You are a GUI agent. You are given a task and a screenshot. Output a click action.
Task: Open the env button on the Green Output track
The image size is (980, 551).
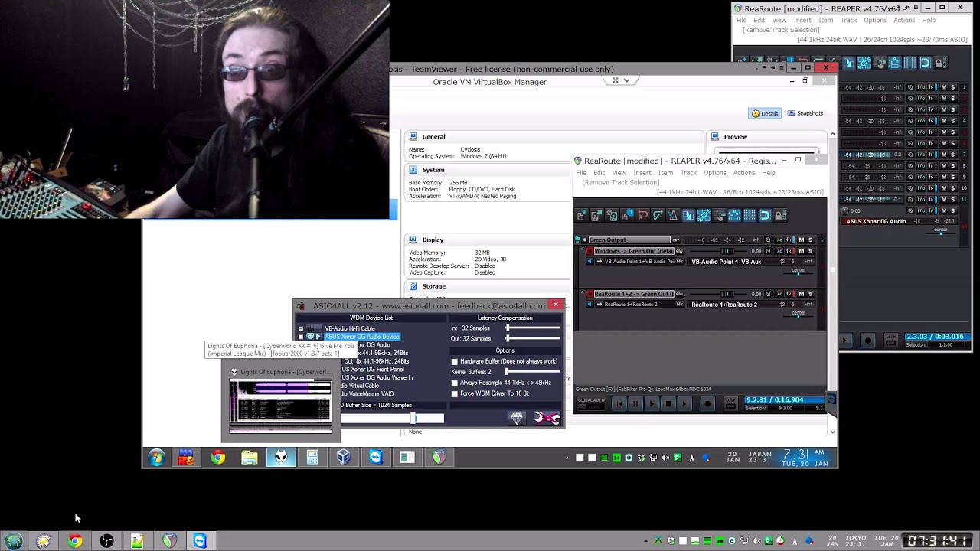pos(676,240)
